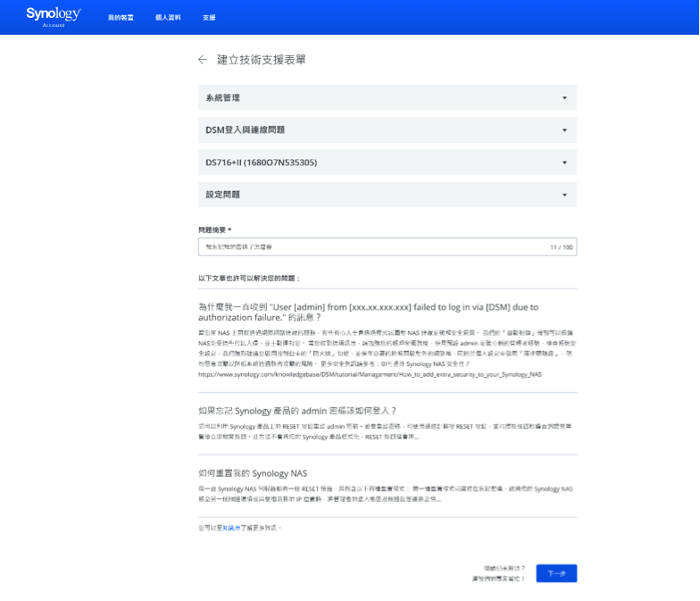
Task: Click the 11 / 100 character counter
Action: [x=561, y=246]
